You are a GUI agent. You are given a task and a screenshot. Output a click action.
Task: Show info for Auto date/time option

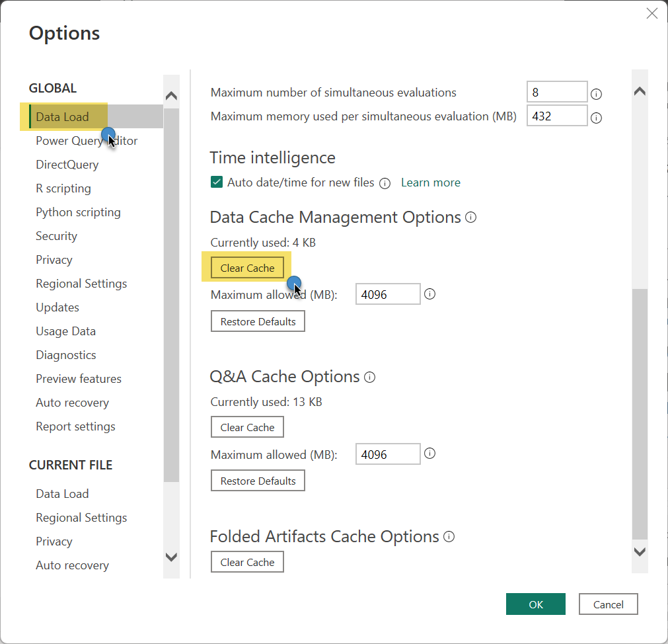tap(385, 183)
